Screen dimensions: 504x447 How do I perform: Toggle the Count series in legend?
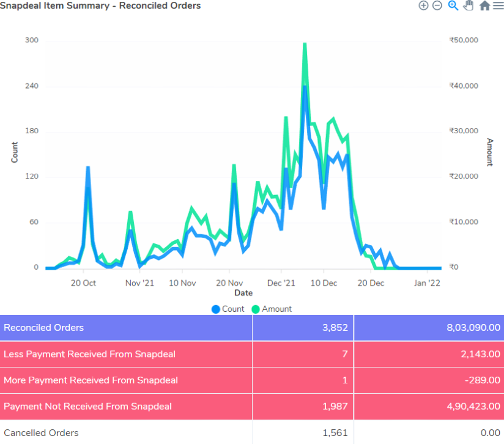(x=228, y=309)
